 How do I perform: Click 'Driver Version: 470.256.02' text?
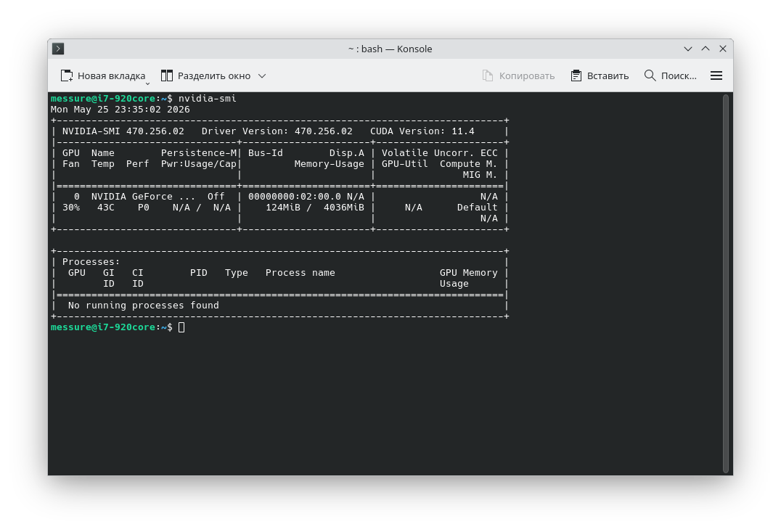point(277,131)
